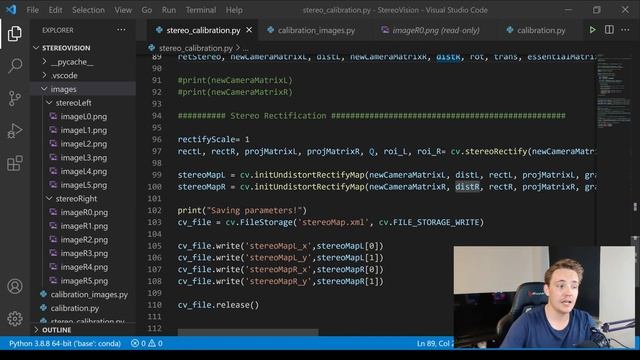Viewport: 640px width, 360px height.
Task: Open imageR2.png in the explorer
Action: (84, 240)
